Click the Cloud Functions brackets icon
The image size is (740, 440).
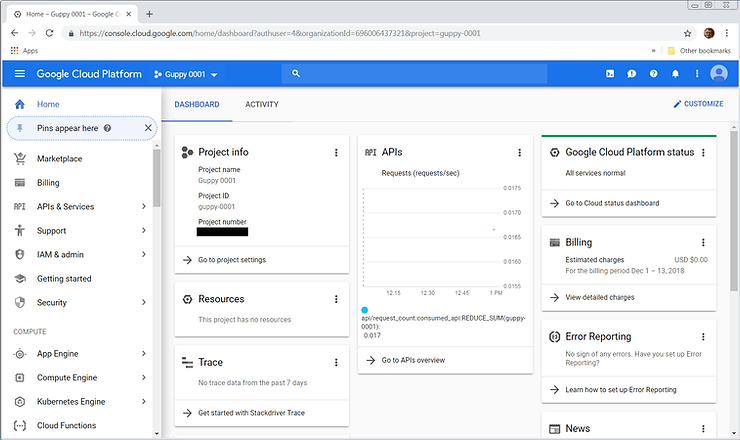pyautogui.click(x=20, y=425)
